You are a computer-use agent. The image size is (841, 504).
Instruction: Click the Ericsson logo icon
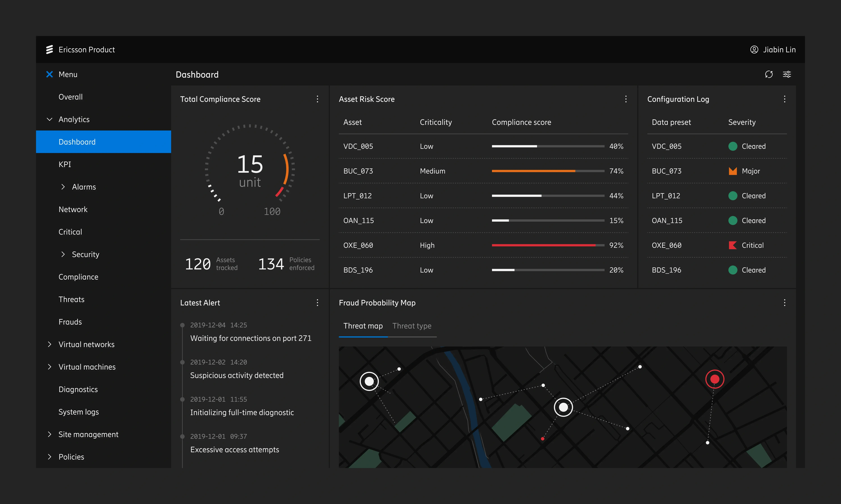[x=50, y=50]
